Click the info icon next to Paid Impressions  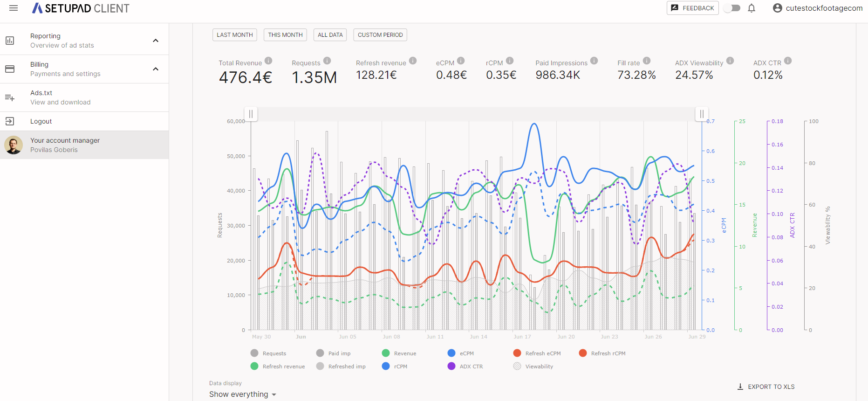pyautogui.click(x=594, y=61)
